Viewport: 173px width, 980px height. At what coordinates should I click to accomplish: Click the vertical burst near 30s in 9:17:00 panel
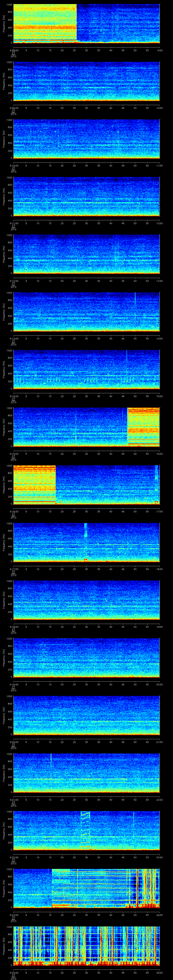[85, 542]
